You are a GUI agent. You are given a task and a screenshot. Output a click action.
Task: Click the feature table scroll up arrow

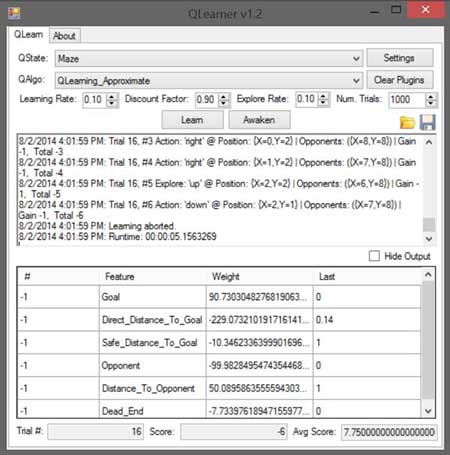428,275
